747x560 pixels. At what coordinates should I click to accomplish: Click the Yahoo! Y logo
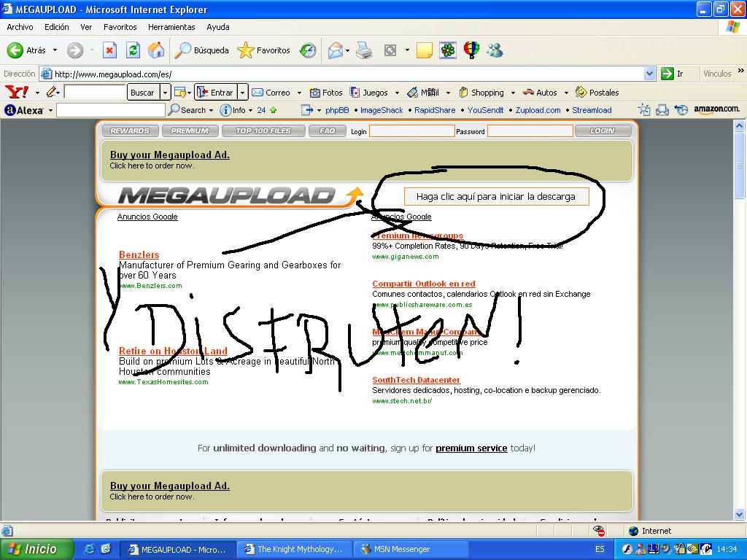[17, 92]
